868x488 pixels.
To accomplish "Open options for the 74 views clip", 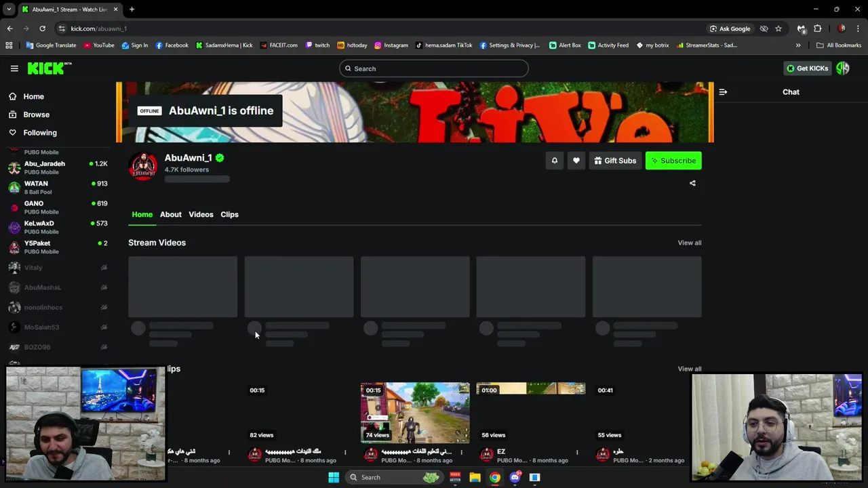I will [461, 452].
